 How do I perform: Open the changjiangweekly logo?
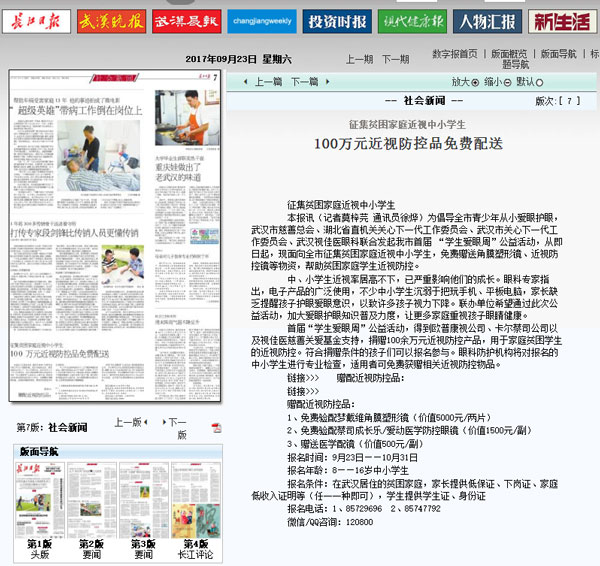coord(262,21)
